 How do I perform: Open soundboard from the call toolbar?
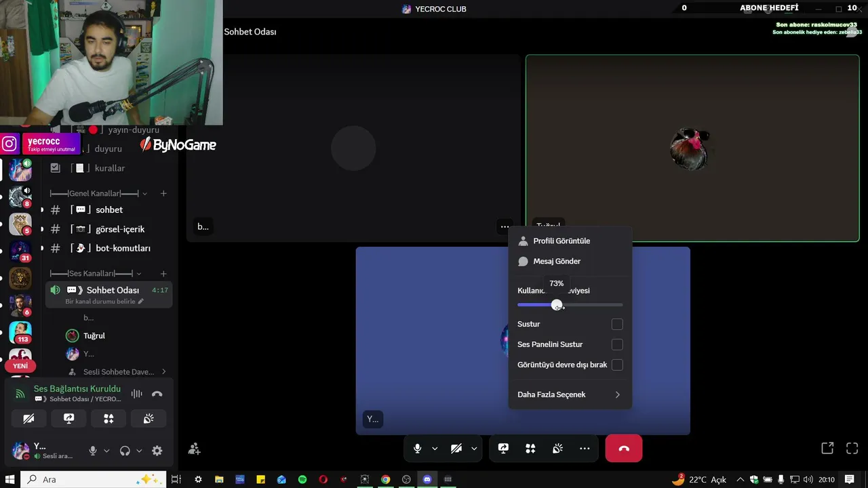[x=557, y=449]
